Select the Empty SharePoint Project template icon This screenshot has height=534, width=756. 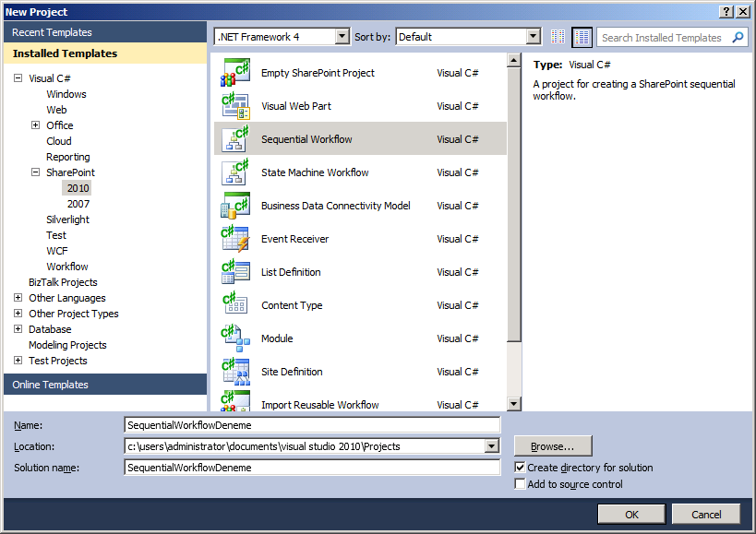click(x=234, y=73)
